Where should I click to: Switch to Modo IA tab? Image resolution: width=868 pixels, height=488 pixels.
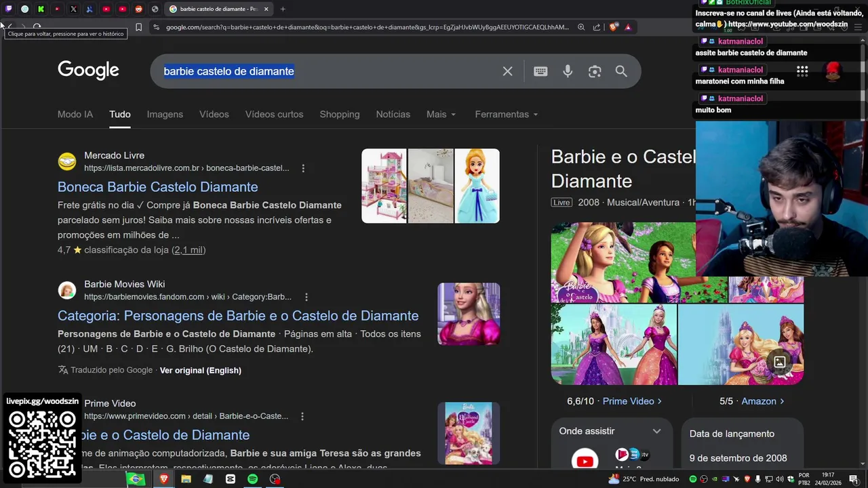coord(75,115)
